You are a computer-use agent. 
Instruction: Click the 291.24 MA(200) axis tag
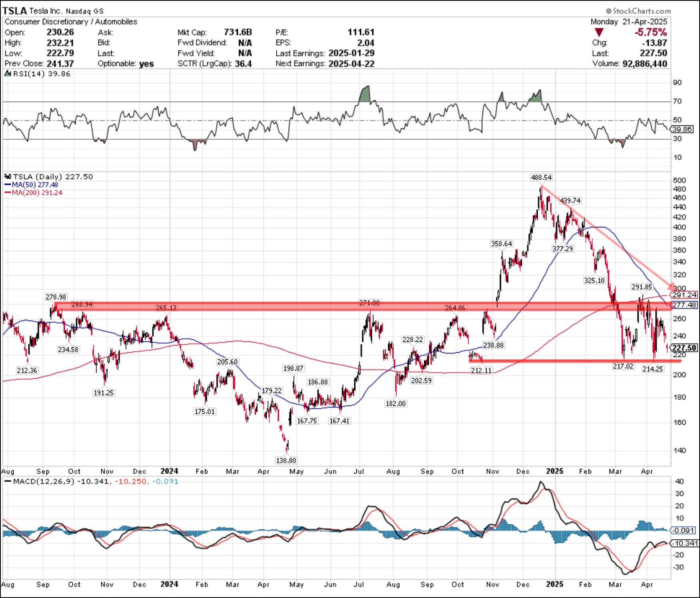684,295
